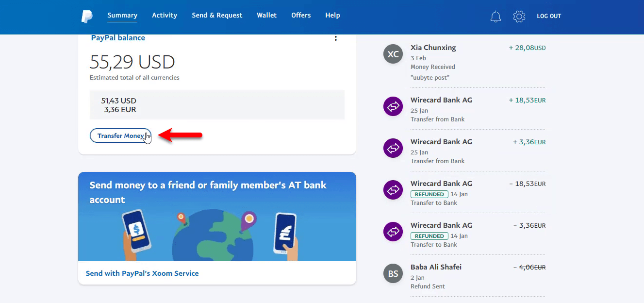Image resolution: width=644 pixels, height=303 pixels.
Task: Click Xia Chunxing XC avatar icon
Action: coord(393,54)
